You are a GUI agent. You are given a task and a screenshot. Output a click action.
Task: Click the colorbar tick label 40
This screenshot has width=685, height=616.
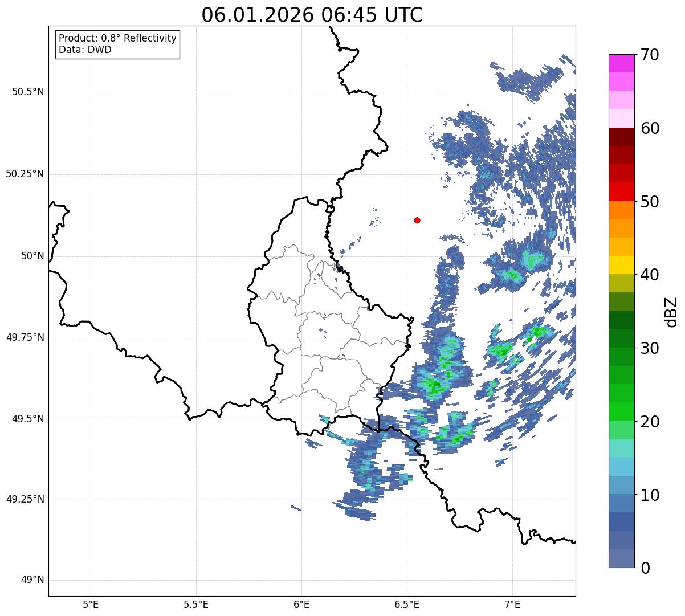(x=650, y=275)
